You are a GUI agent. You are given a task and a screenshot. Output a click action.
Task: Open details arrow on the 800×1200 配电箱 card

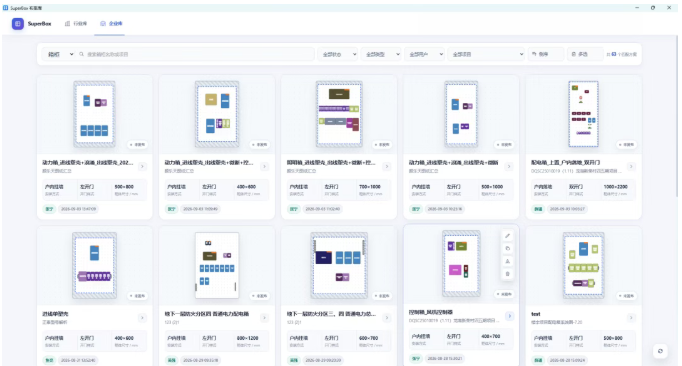coord(264,318)
